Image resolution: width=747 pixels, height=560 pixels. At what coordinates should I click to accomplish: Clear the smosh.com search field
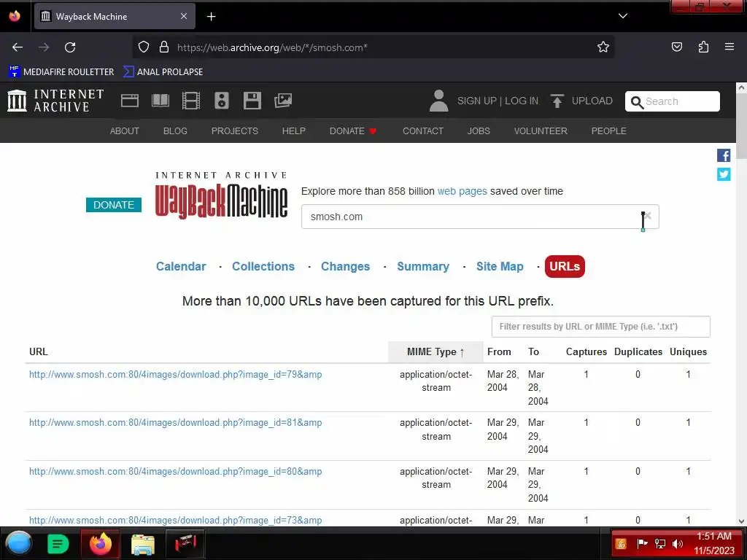pyautogui.click(x=648, y=216)
